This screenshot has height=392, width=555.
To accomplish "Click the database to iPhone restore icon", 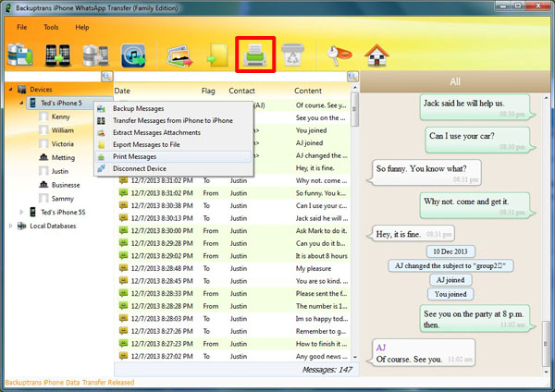I will pos(95,55).
